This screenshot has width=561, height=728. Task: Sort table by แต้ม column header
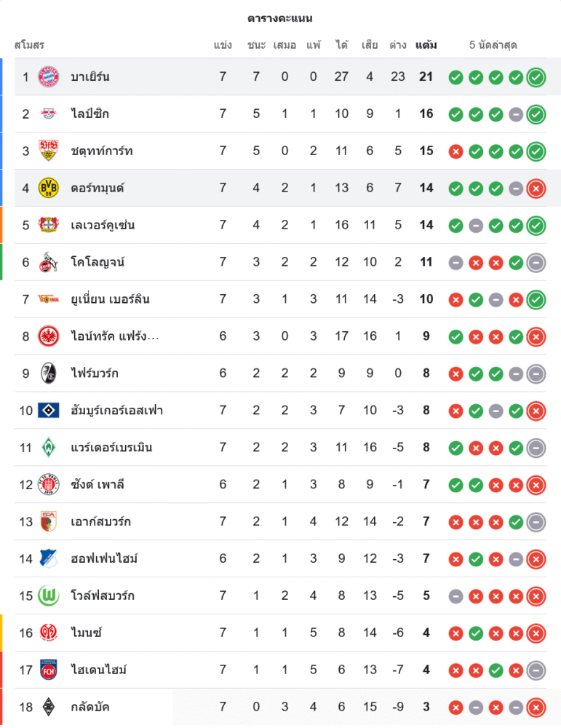(426, 45)
